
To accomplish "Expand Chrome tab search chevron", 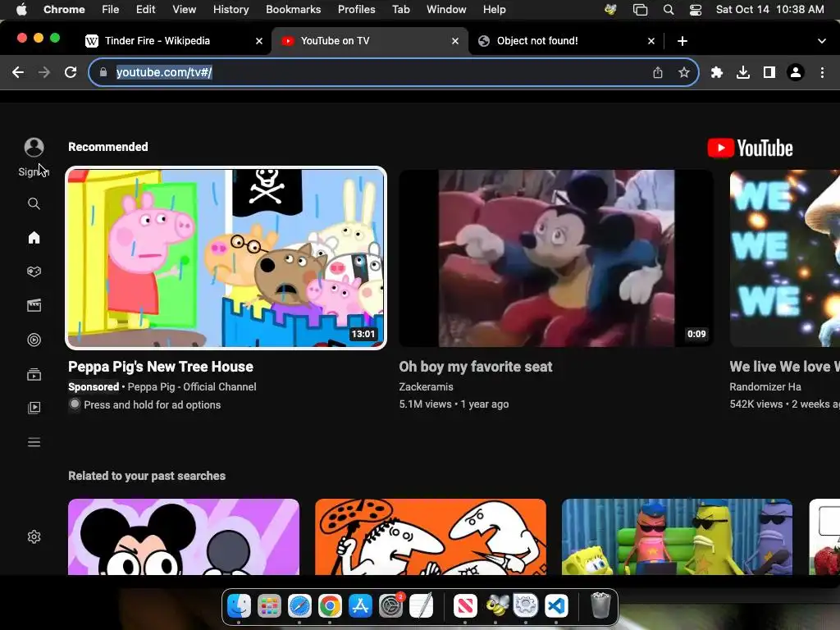I will pos(822,41).
